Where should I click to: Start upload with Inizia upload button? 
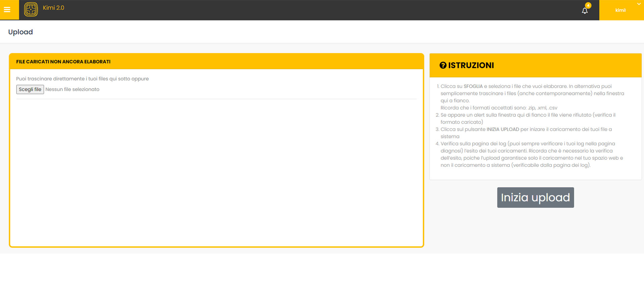coord(535,197)
